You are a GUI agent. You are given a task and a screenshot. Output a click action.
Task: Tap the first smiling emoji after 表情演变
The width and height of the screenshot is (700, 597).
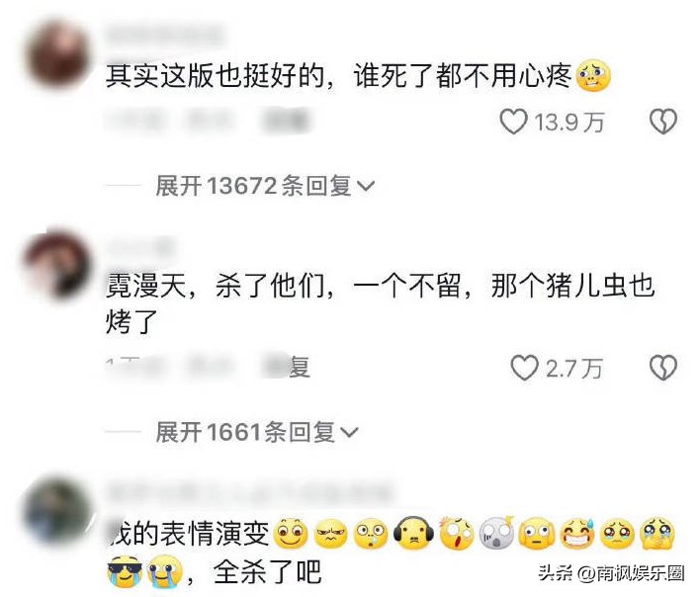[x=291, y=534]
